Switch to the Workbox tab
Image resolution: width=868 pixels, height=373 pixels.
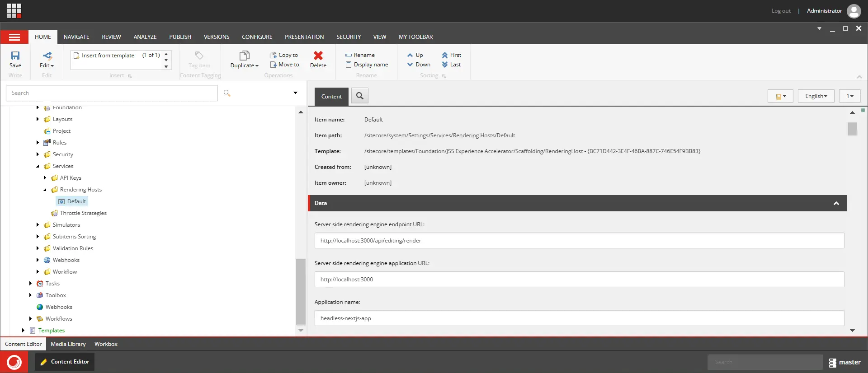click(106, 344)
